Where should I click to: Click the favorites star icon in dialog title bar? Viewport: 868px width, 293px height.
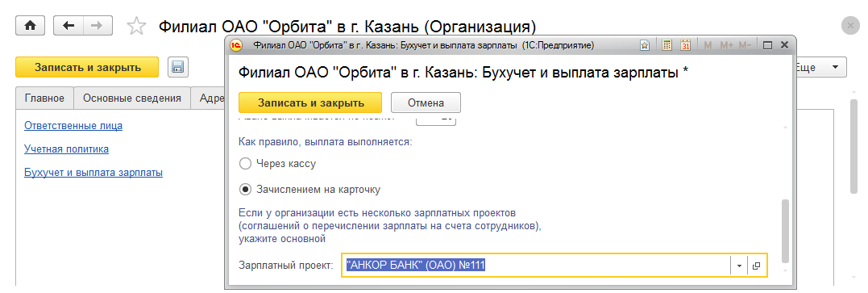(x=645, y=45)
